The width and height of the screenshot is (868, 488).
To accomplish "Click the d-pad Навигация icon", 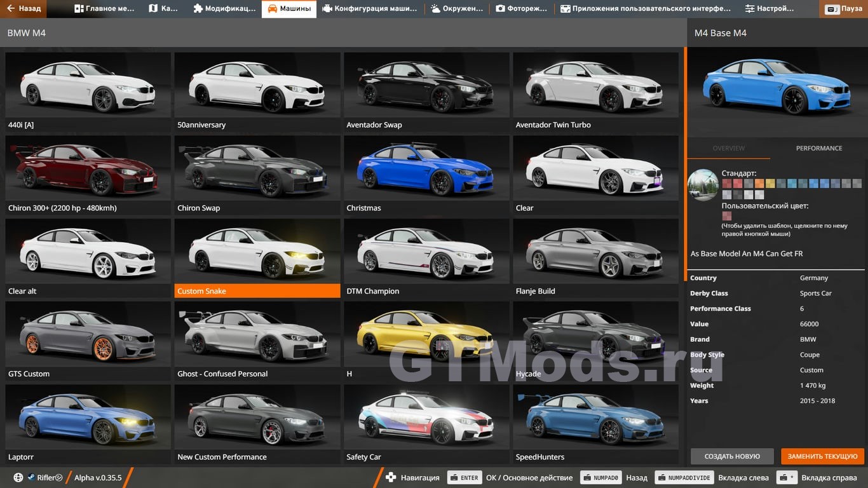I will pyautogui.click(x=391, y=477).
